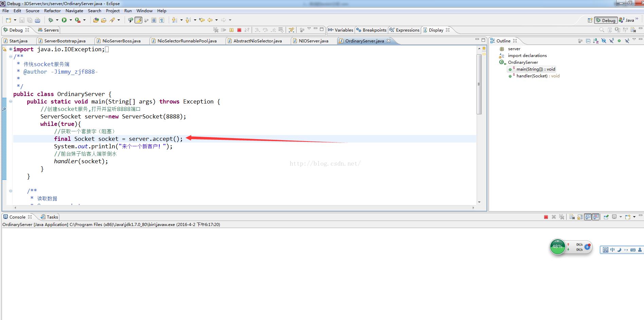Click the Run External Tools icon
The image size is (644, 320).
(78, 20)
